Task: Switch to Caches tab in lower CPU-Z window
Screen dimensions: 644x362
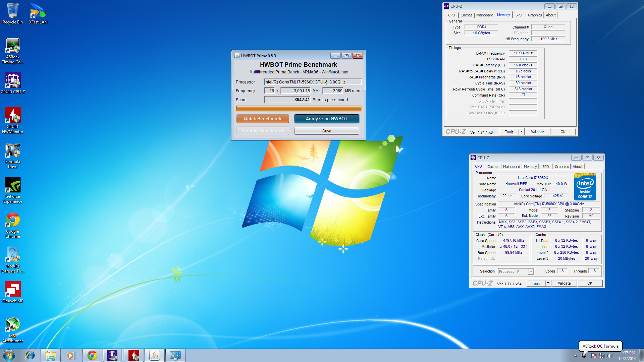Action: [x=493, y=167]
